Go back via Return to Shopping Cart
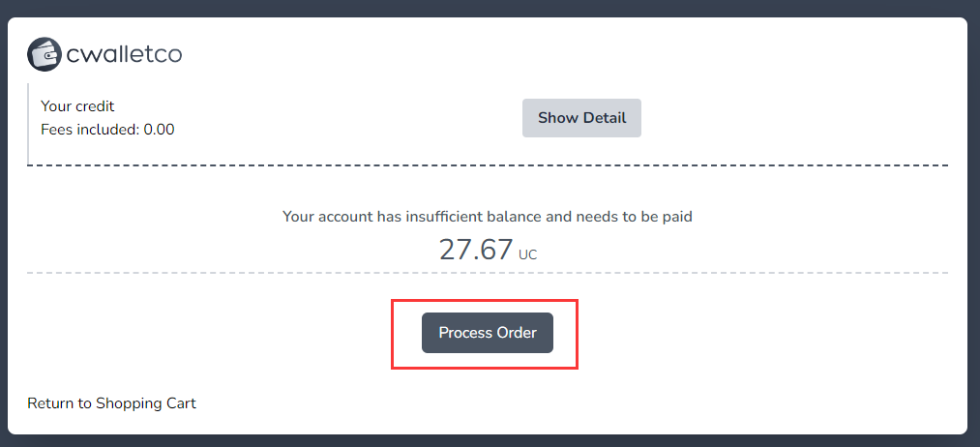Viewport: 980px width, 447px height. pos(111,403)
